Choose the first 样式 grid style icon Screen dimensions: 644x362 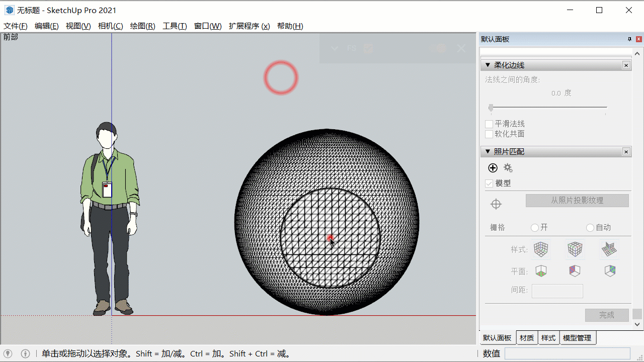point(541,249)
